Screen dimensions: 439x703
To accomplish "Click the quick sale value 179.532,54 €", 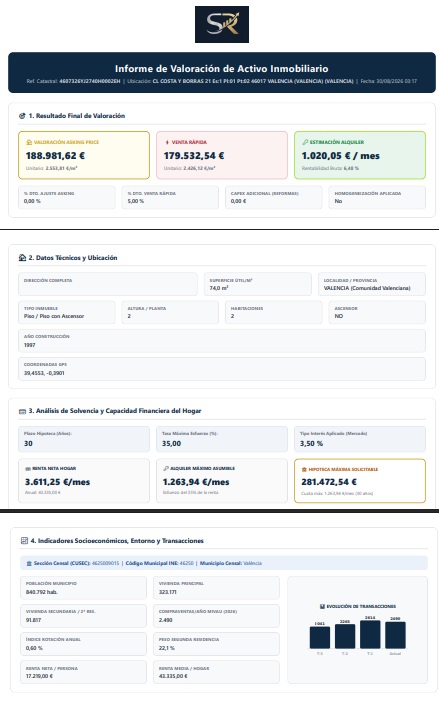I will 194,156.
